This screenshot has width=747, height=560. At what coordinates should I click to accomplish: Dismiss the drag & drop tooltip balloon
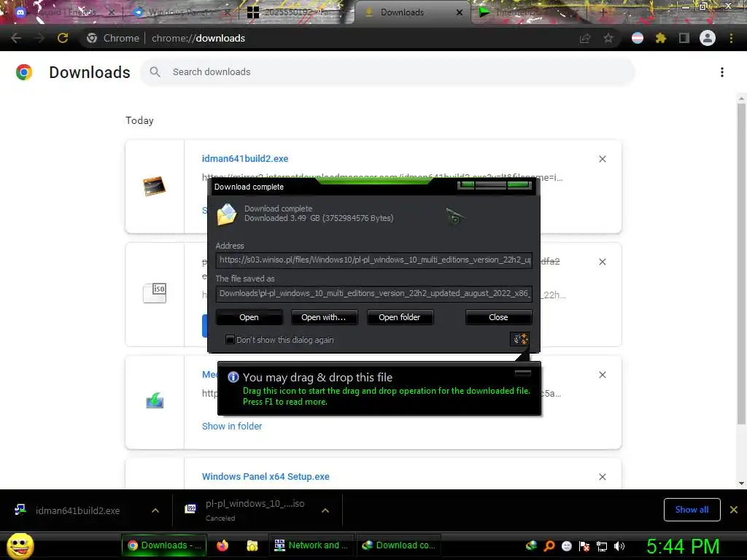(522, 373)
